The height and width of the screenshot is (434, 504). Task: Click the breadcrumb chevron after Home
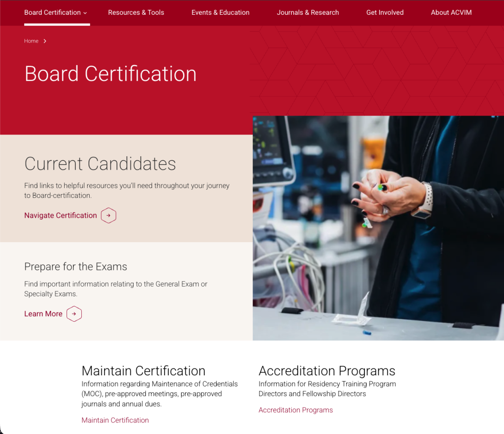(45, 41)
